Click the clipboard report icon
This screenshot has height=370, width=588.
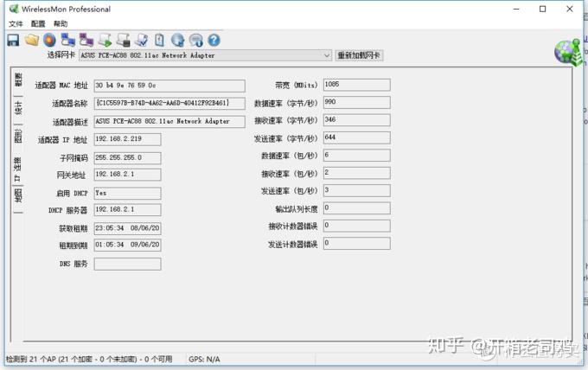159,40
